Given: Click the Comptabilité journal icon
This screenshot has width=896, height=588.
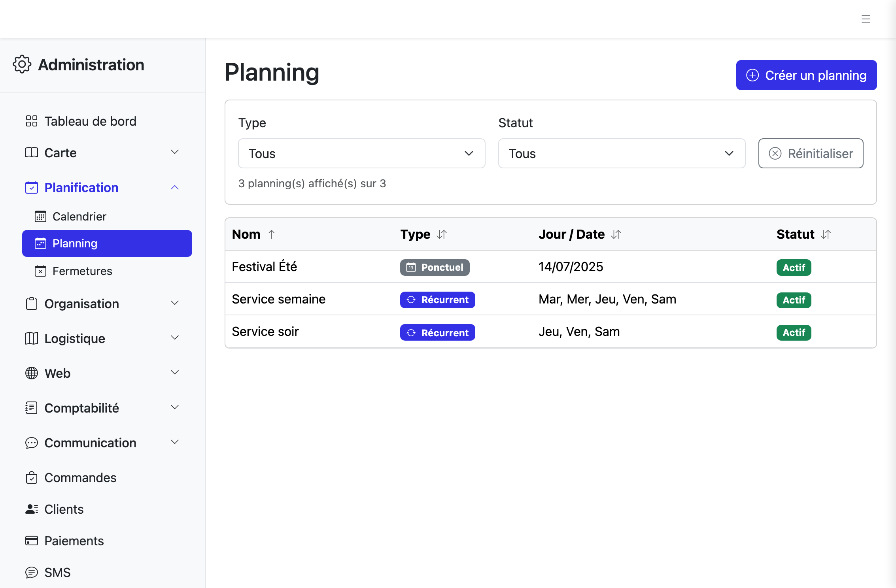Looking at the screenshot, I should tap(32, 408).
